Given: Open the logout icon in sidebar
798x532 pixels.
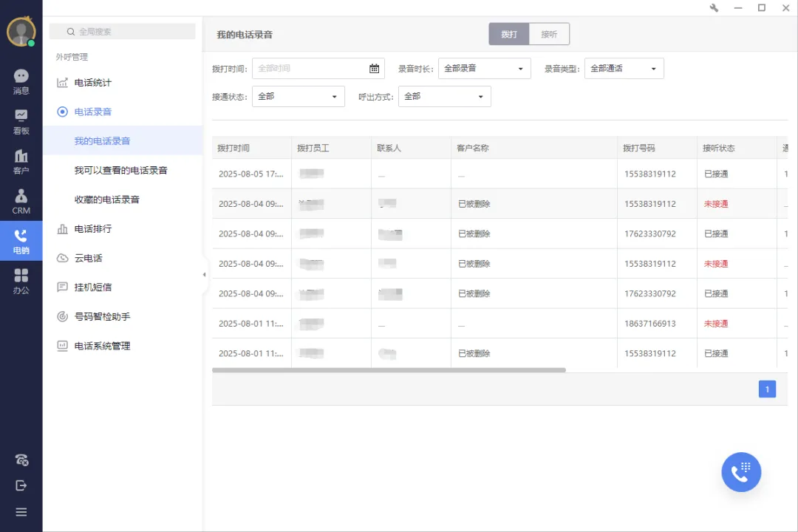Looking at the screenshot, I should (x=21, y=485).
